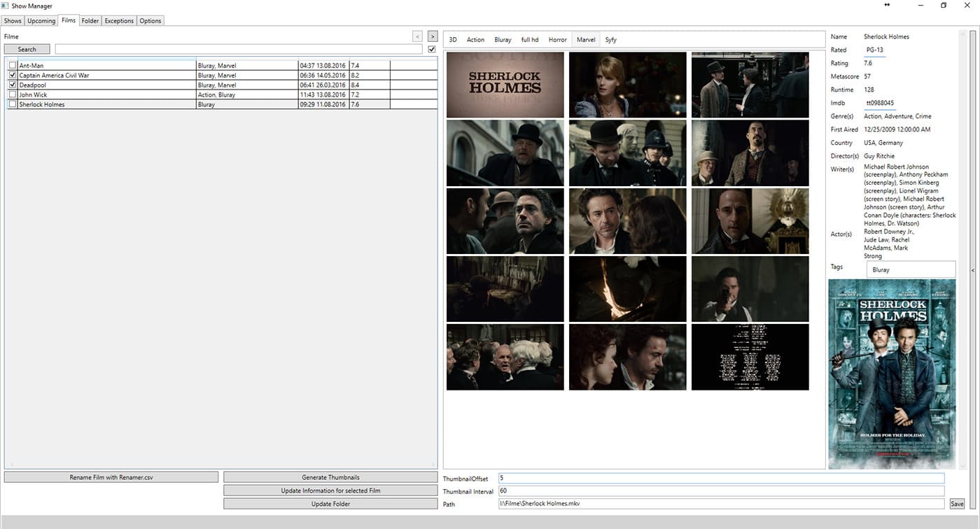The image size is (980, 529).
Task: Filter by the Syfy tag
Action: pyautogui.click(x=611, y=40)
